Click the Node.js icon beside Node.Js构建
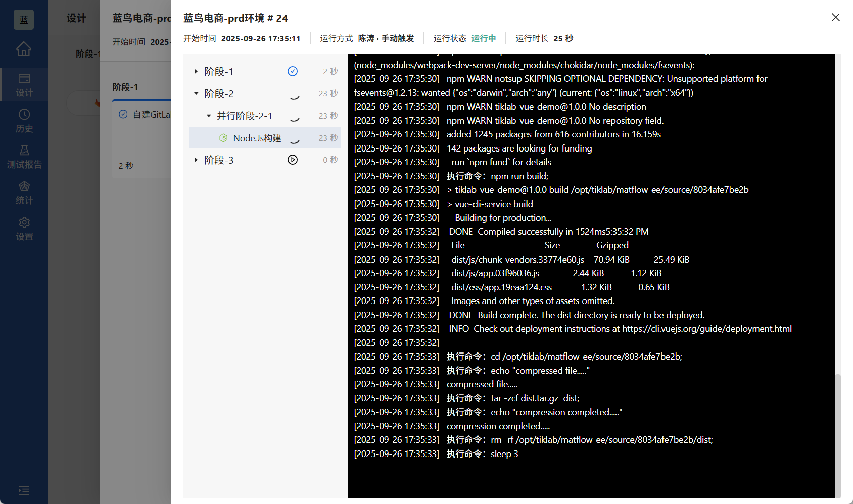 tap(223, 138)
